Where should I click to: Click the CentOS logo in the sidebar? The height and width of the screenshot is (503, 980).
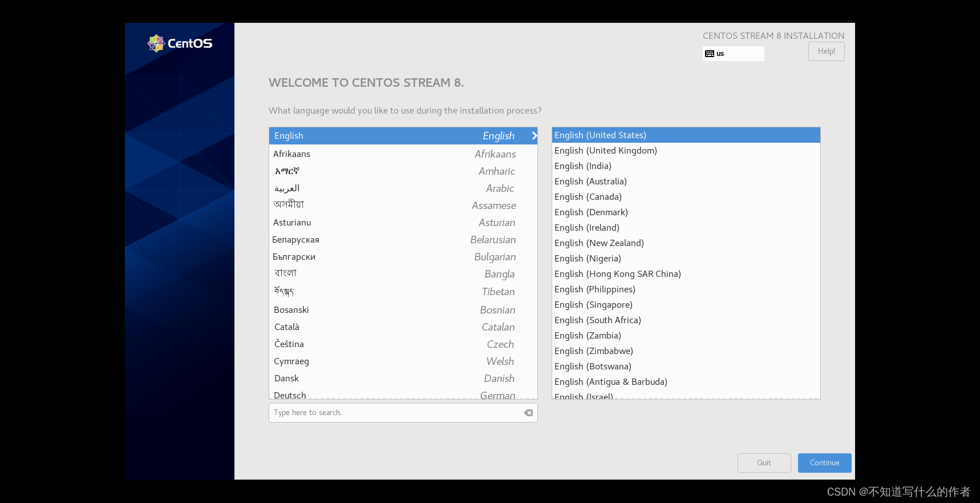coord(180,43)
